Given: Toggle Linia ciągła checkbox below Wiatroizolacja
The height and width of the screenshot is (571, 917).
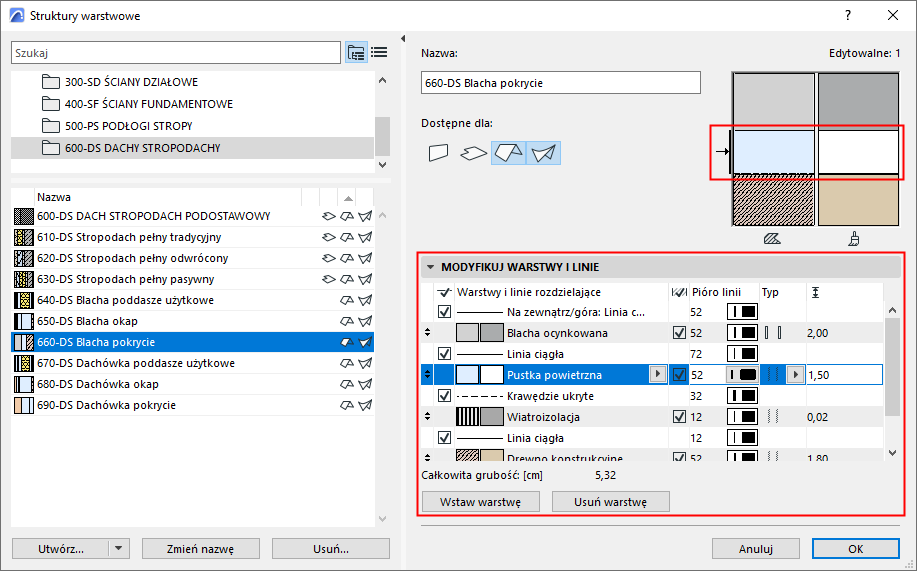Looking at the screenshot, I should point(444,438).
